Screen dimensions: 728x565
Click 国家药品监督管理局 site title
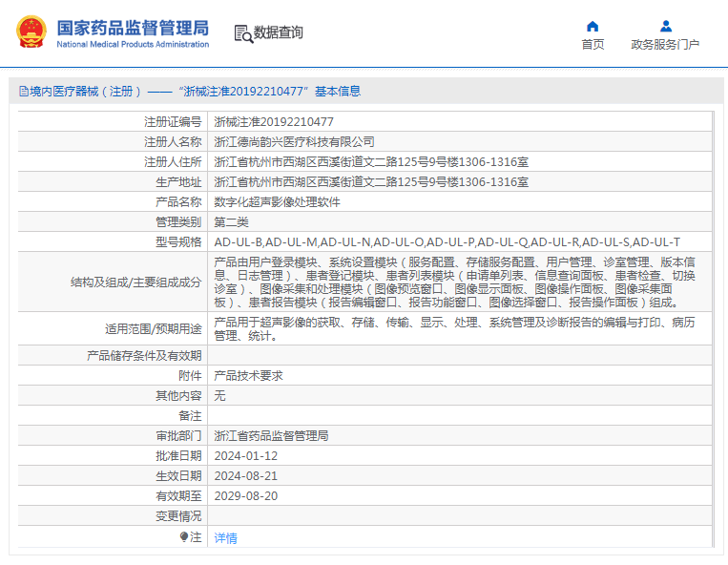pos(133,28)
